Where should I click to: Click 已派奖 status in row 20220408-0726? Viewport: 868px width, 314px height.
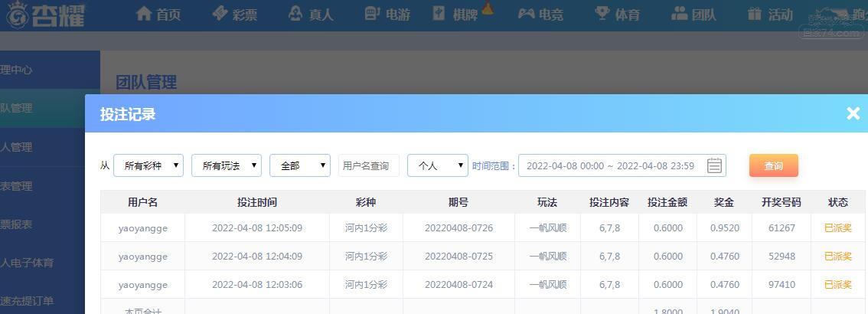(838, 228)
